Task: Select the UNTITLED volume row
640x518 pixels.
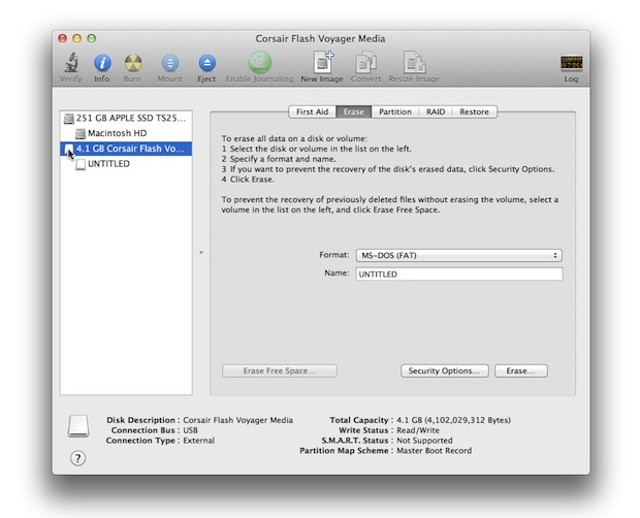Action: 126,164
